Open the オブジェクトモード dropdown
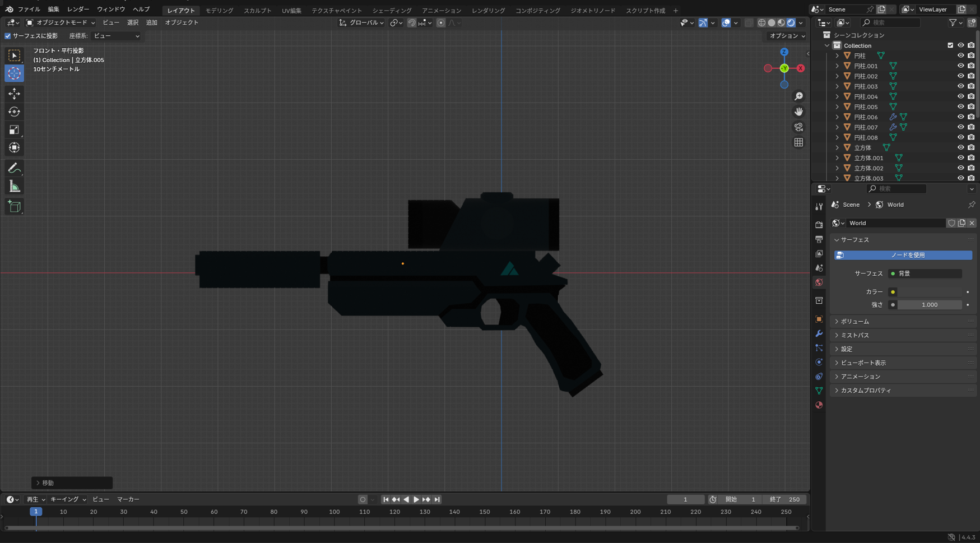The image size is (980, 543). click(59, 22)
